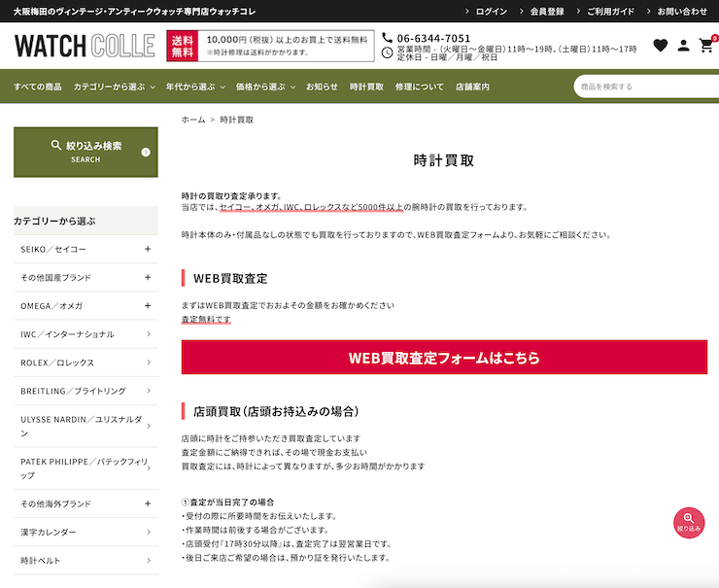Open 時計買取 in navbar
Image resolution: width=719 pixels, height=588 pixels.
coord(366,86)
